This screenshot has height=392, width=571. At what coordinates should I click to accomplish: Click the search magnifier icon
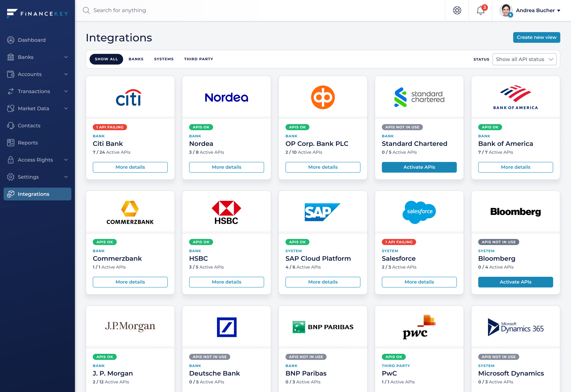pyautogui.click(x=86, y=10)
